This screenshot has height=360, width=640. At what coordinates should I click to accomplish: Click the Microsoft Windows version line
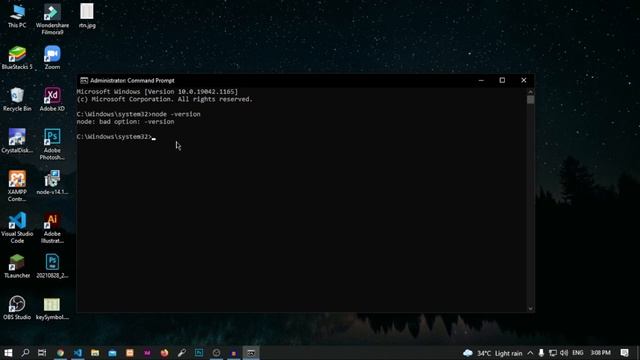click(x=157, y=92)
